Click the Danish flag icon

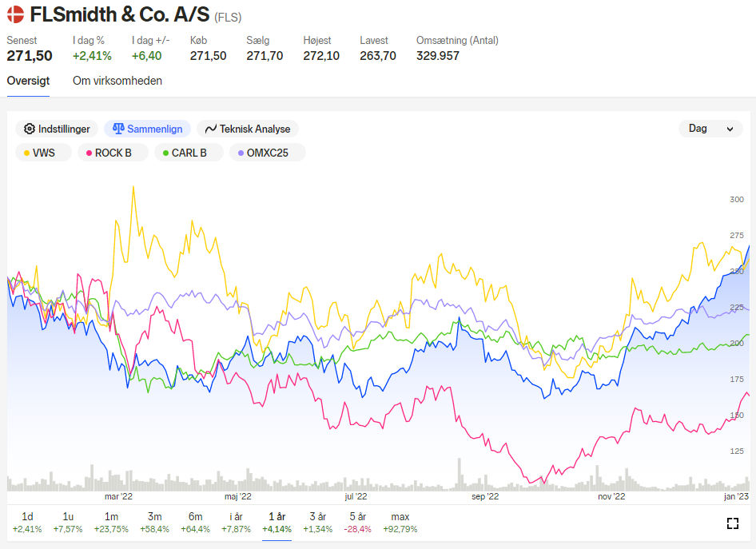click(x=15, y=14)
